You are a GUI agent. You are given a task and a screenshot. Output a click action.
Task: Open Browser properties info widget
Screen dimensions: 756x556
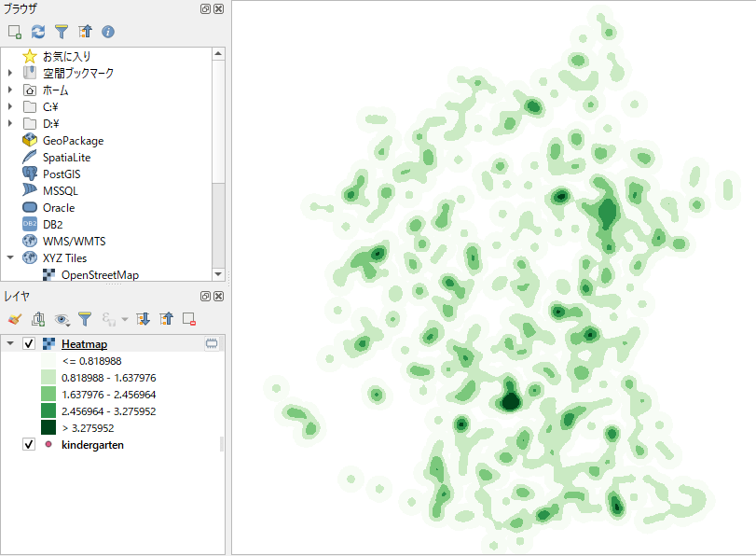108,32
